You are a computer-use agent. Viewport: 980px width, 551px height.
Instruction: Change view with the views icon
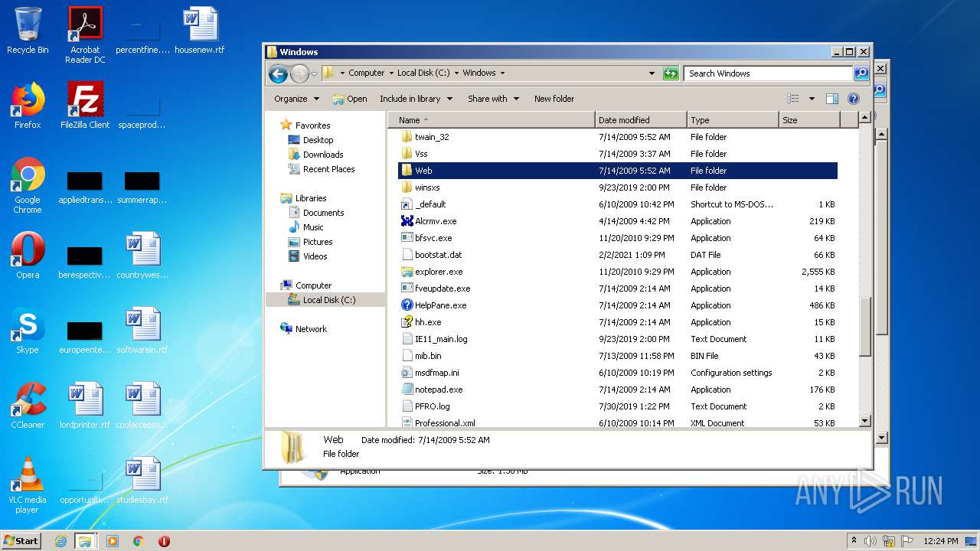click(x=793, y=99)
